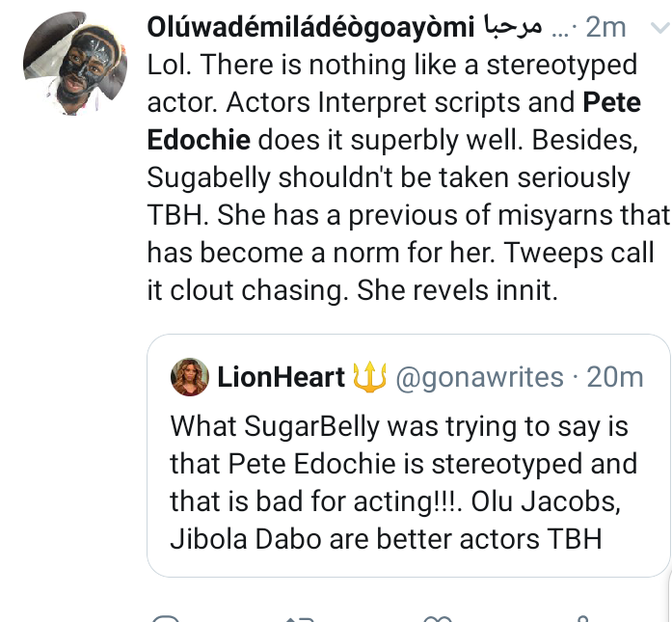
Task: Click the 20m timestamp in quoted tweet
Action: (615, 378)
